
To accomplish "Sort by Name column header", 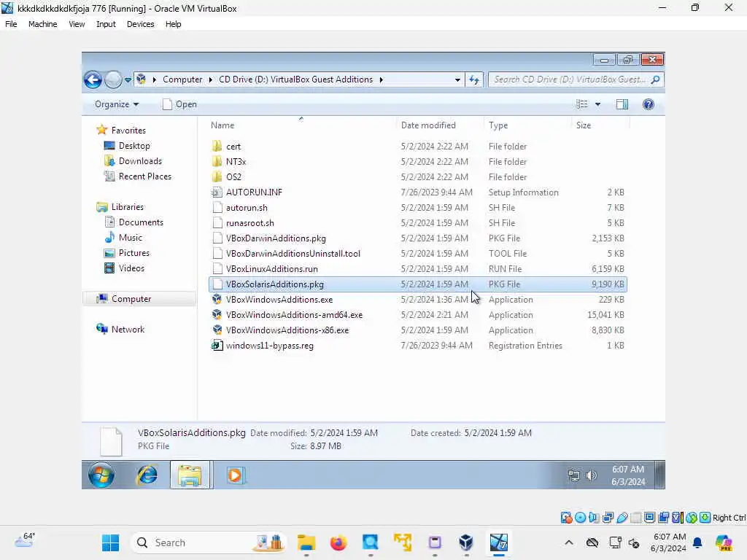I will [x=222, y=125].
